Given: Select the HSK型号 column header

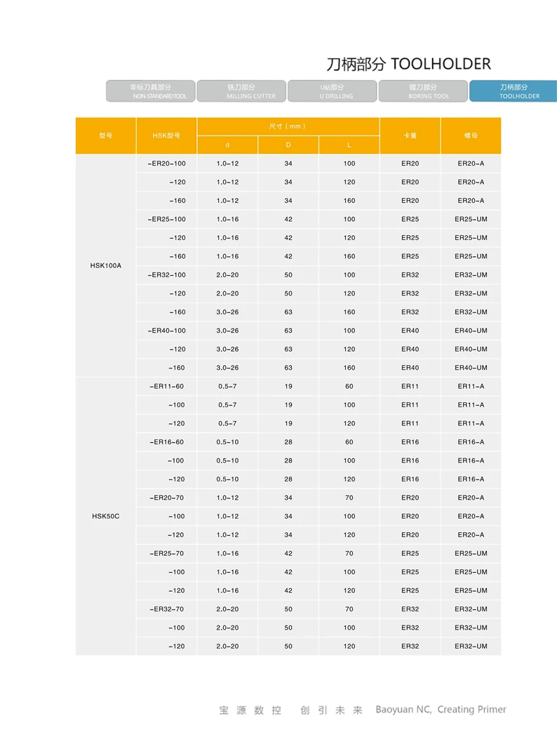Looking at the screenshot, I should [166, 135].
